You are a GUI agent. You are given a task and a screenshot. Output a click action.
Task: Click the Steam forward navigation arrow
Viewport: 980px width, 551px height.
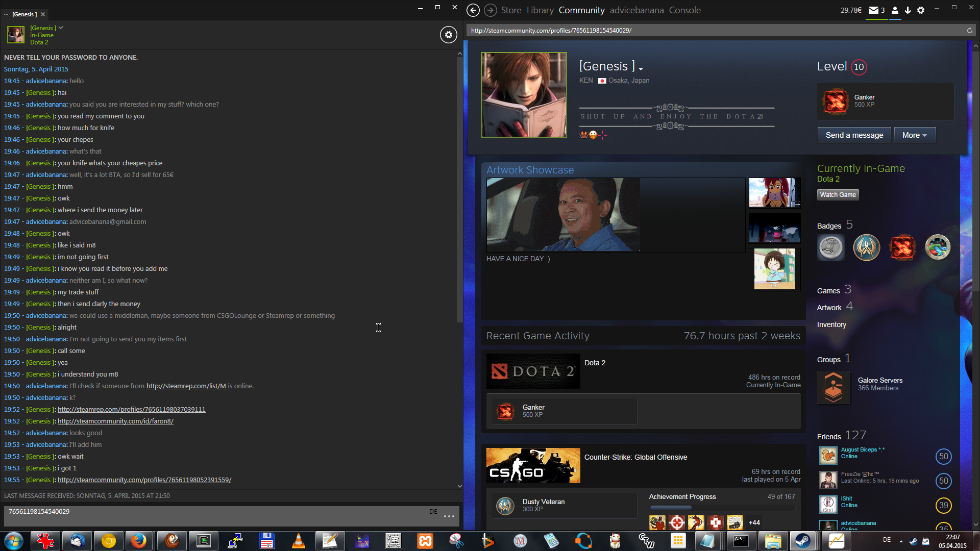(x=490, y=10)
